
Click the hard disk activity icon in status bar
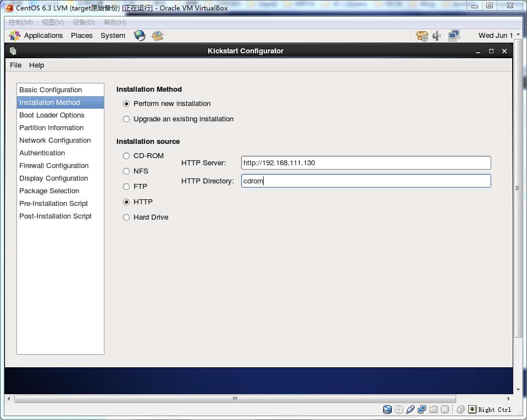coord(387,409)
